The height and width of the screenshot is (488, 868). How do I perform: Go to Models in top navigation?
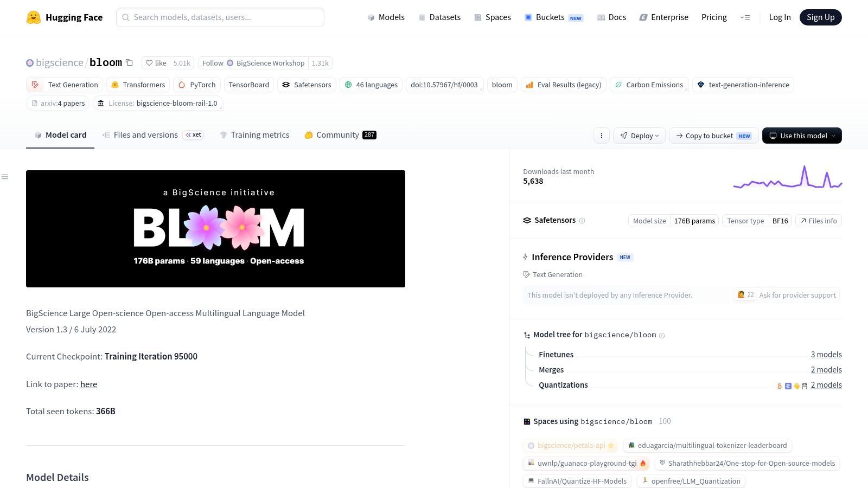tap(386, 17)
